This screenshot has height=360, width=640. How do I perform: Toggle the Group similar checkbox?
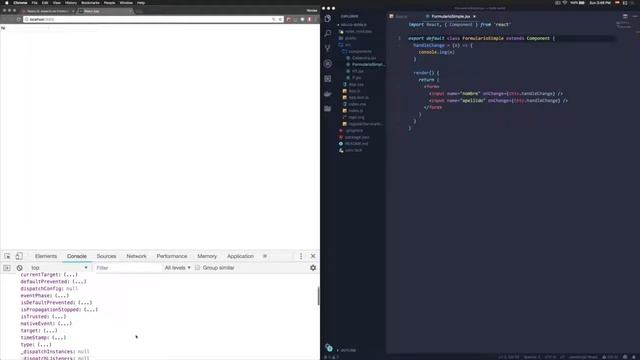click(198, 268)
